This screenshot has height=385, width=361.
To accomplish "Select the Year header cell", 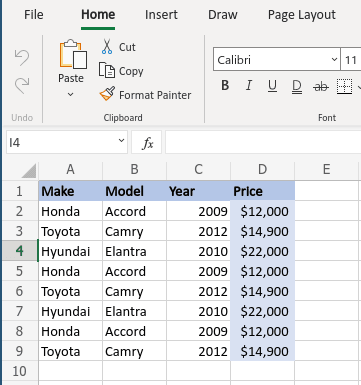I will point(198,191).
